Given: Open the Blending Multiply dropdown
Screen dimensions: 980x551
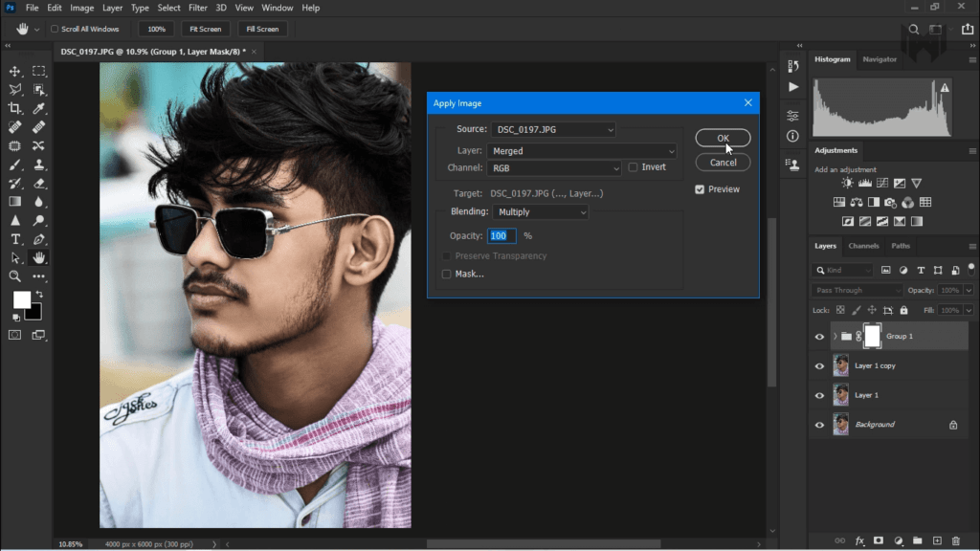Looking at the screenshot, I should point(541,212).
